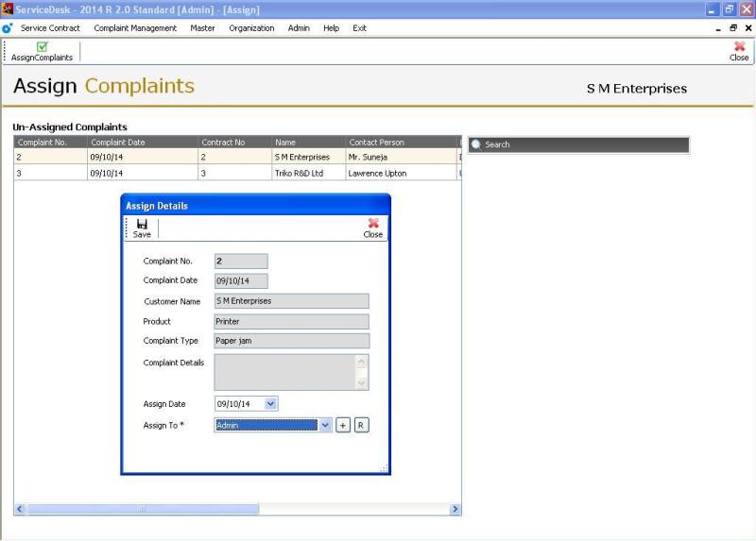This screenshot has height=541, width=756.
Task: Click the Assign Details dialog title bar
Action: tap(255, 205)
